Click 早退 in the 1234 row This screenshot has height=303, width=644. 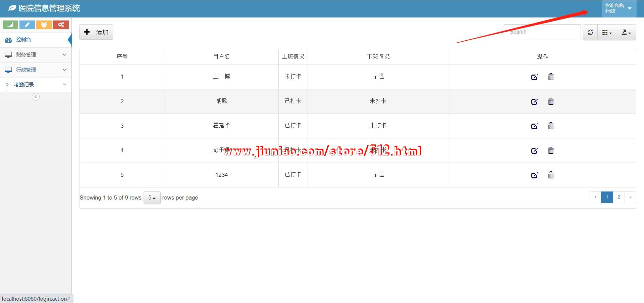378,175
